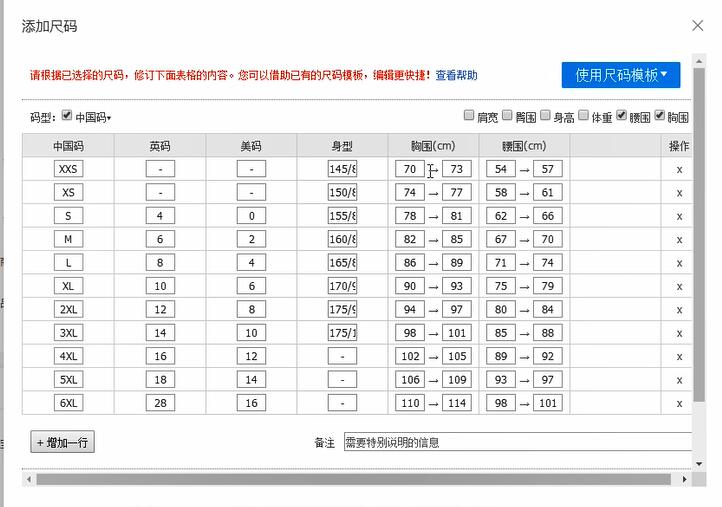The width and height of the screenshot is (722, 507).
Task: Uncheck the 腰围 checkbox
Action: (622, 116)
